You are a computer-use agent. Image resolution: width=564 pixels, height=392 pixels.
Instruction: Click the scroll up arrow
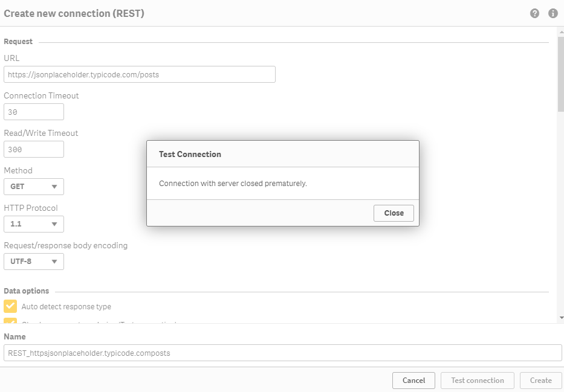click(561, 33)
